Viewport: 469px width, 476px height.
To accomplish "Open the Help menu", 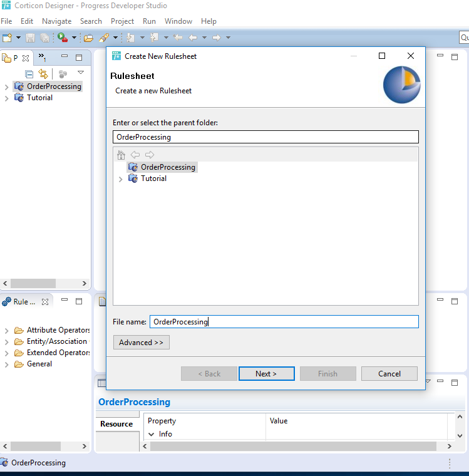I will point(209,21).
